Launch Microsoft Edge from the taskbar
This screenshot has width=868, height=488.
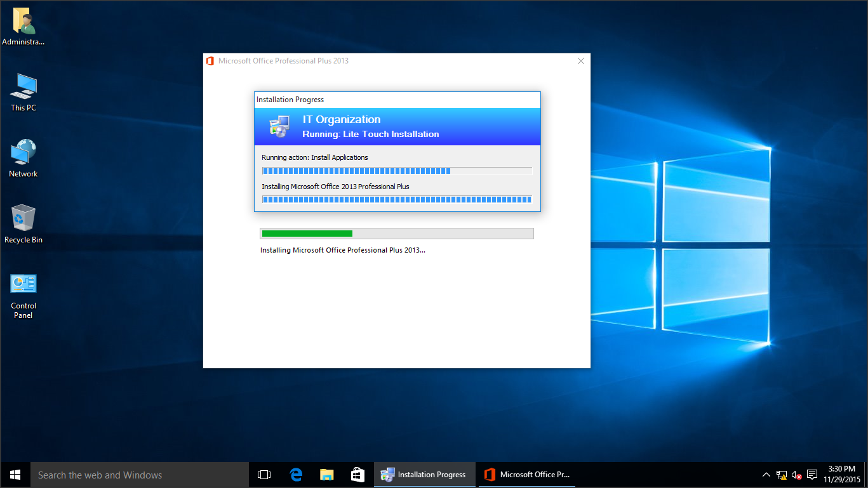[295, 475]
